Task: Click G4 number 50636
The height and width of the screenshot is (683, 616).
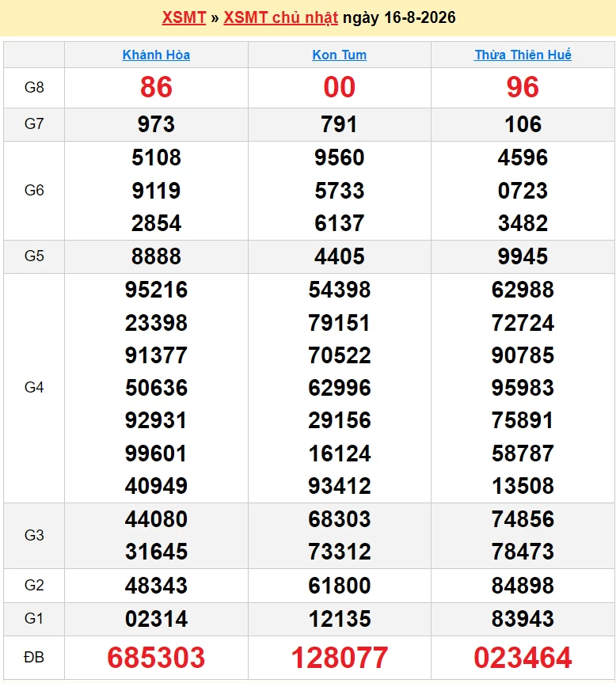Action: pos(157,388)
